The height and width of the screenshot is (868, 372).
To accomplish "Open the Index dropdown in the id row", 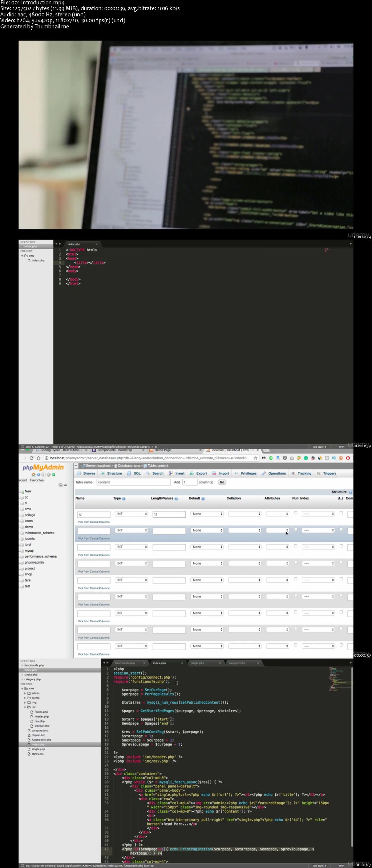I will point(318,514).
